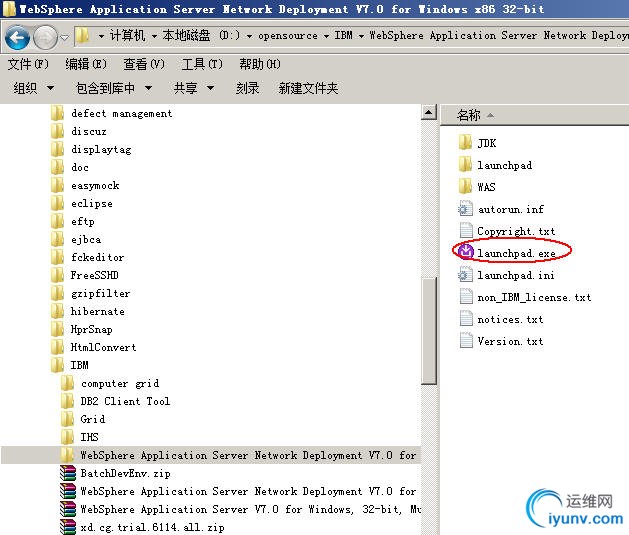Screen dimensions: 629x535
Task: Open the 文件(F) menu
Action: click(x=28, y=64)
